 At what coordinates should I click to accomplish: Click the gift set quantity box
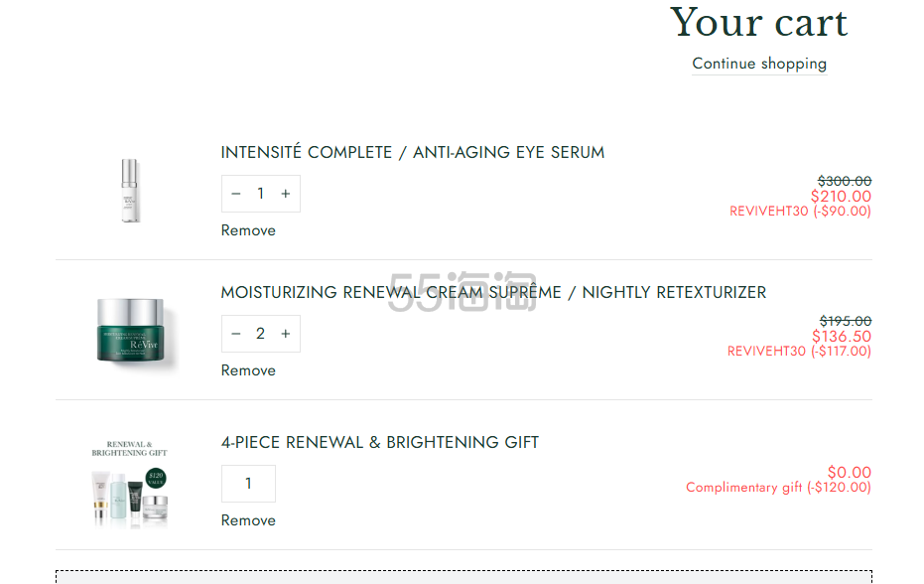click(x=248, y=484)
